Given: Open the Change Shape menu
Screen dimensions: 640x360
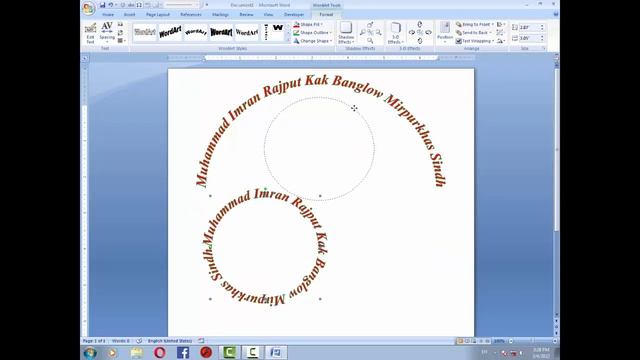Looking at the screenshot, I should [312, 41].
